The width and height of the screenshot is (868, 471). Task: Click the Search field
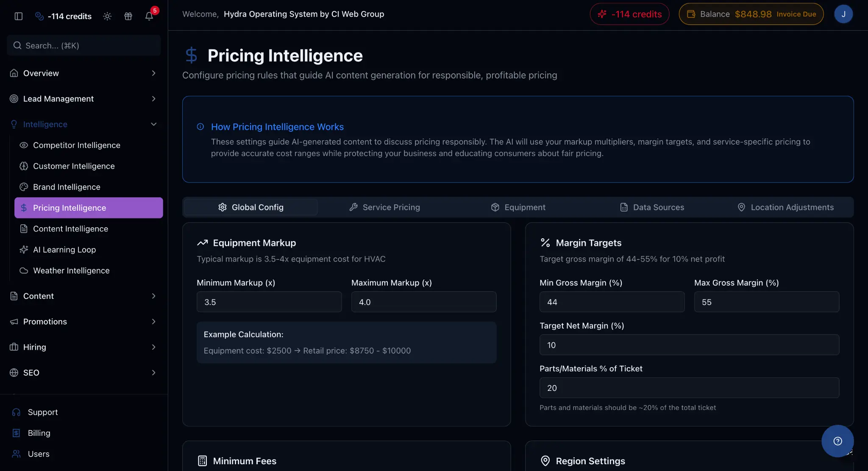(83, 45)
